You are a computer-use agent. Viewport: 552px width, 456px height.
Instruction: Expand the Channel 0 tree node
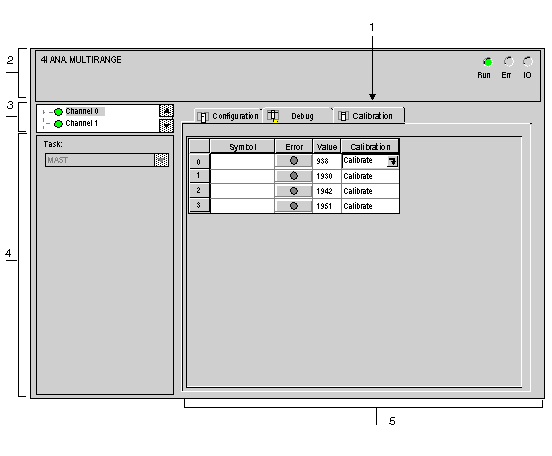coord(44,112)
